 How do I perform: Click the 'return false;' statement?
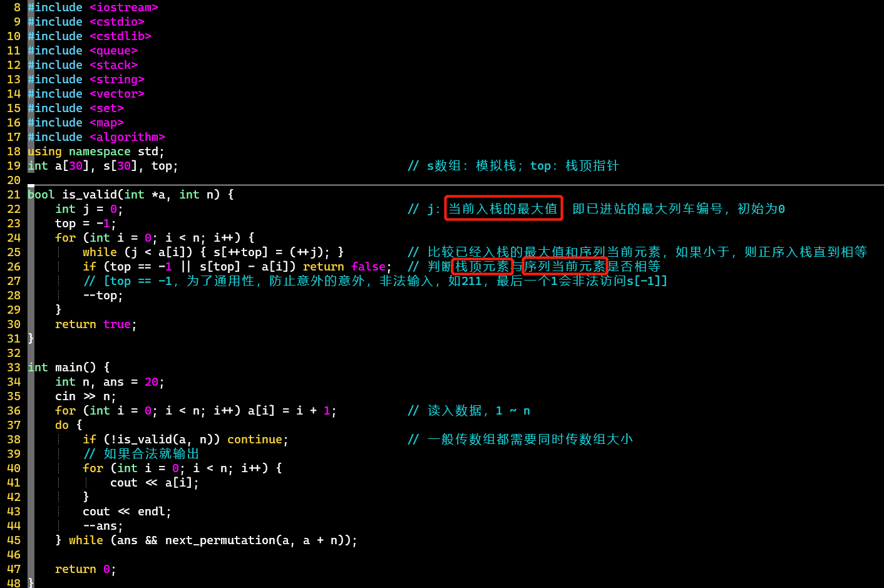coord(347,267)
